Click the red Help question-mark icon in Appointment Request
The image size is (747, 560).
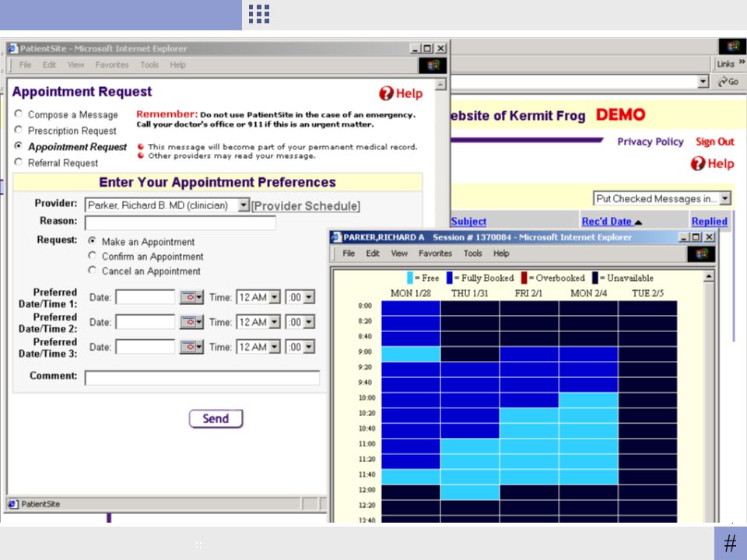pyautogui.click(x=386, y=93)
